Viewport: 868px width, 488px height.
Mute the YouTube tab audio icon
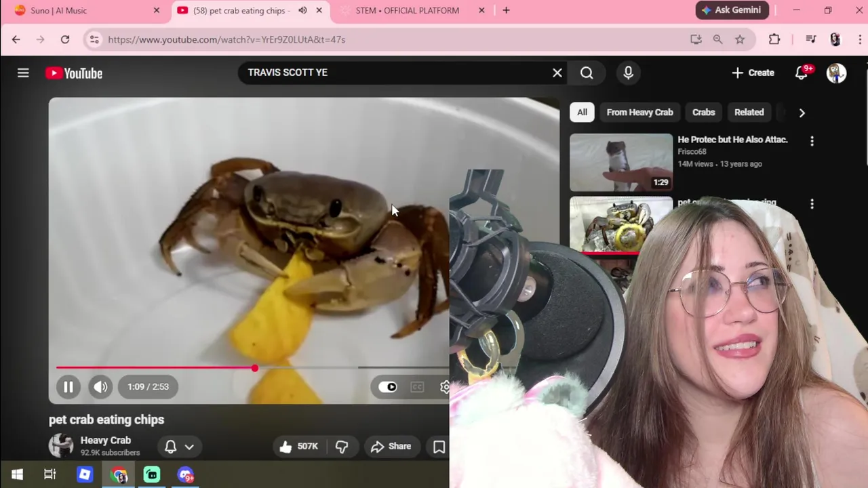pos(302,10)
